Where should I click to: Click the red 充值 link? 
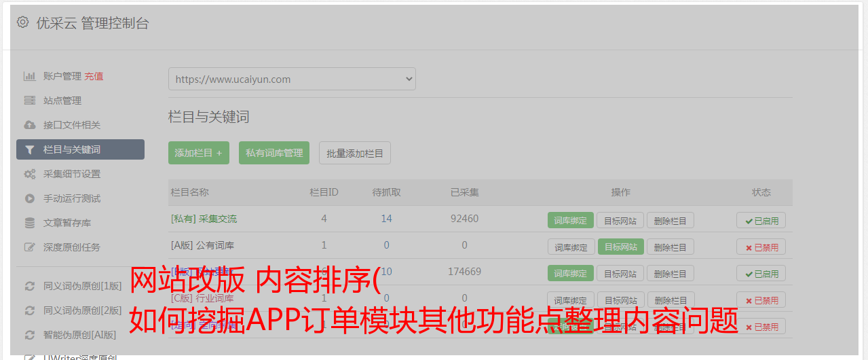coord(94,76)
